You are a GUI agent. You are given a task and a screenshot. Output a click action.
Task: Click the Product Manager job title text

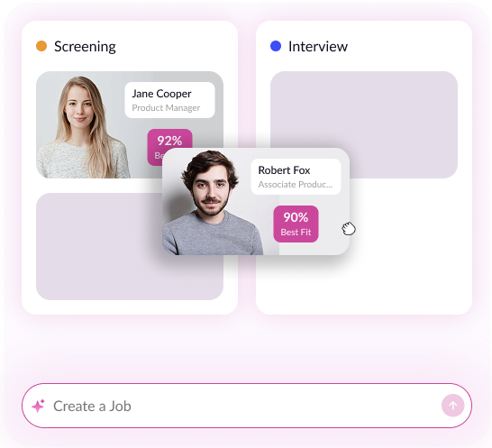[166, 108]
